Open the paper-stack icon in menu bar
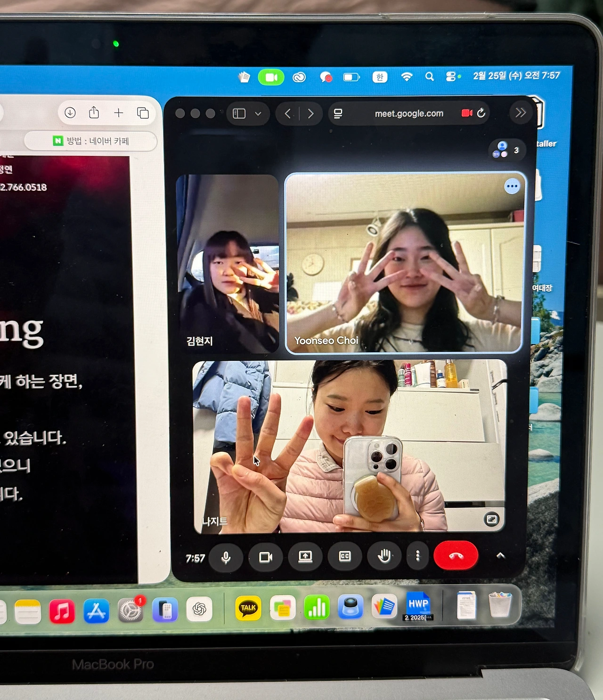 tap(244, 77)
